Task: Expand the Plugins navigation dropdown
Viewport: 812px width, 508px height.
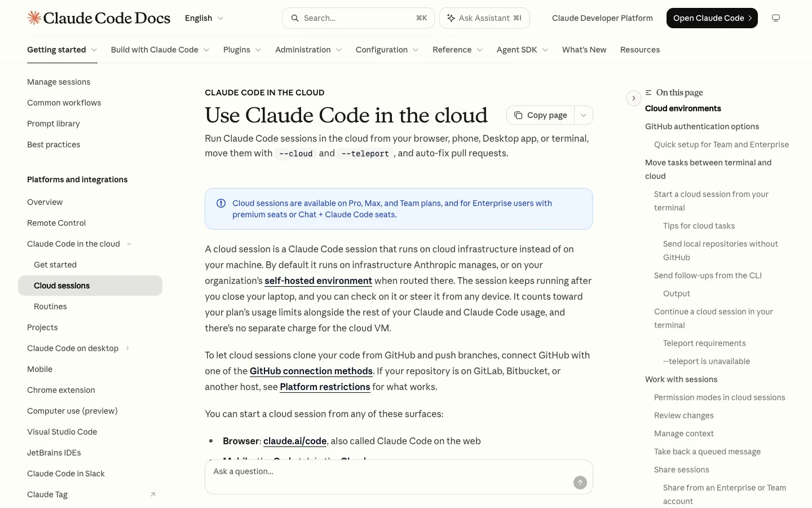Action: pos(242,50)
